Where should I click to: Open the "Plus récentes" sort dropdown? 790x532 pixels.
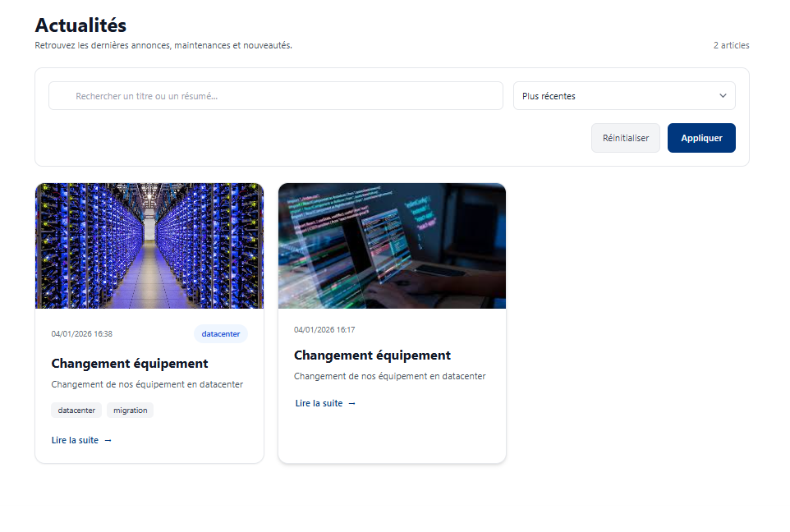616,96
